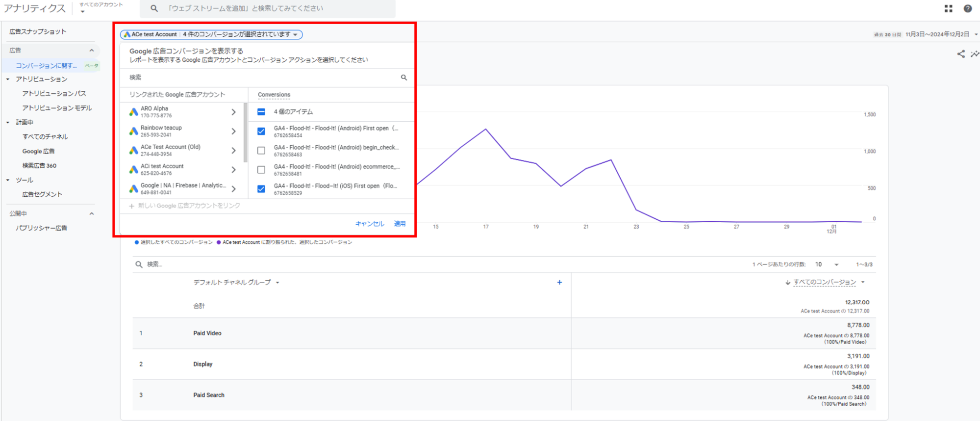Open 広告セグメント sidebar item
The height and width of the screenshot is (421, 980).
coord(42,194)
